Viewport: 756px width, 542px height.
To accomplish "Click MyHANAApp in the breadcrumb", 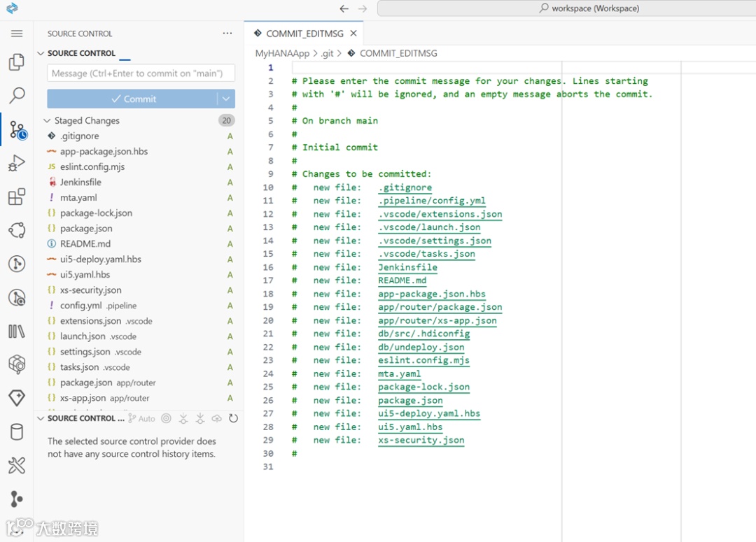I will tap(282, 53).
